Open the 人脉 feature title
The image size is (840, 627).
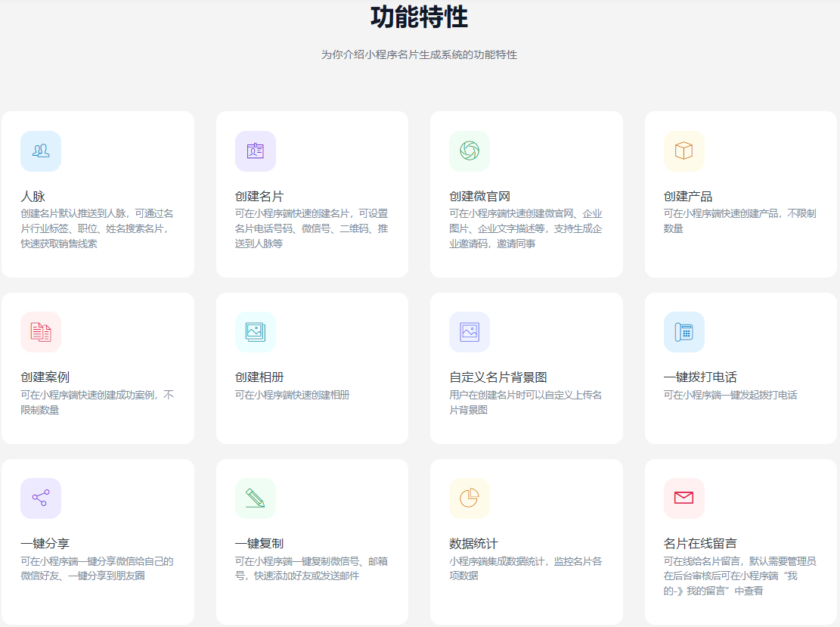[x=33, y=197]
